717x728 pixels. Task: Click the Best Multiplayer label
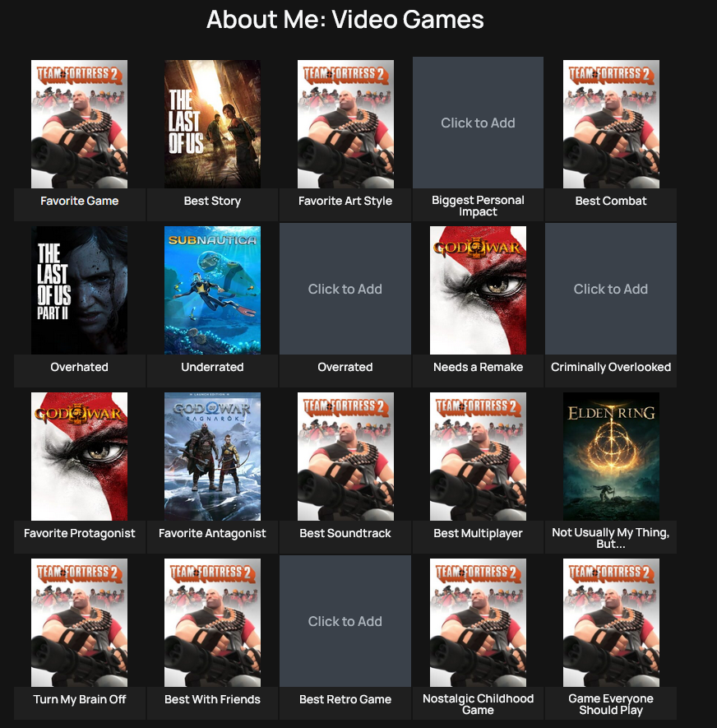coord(478,534)
